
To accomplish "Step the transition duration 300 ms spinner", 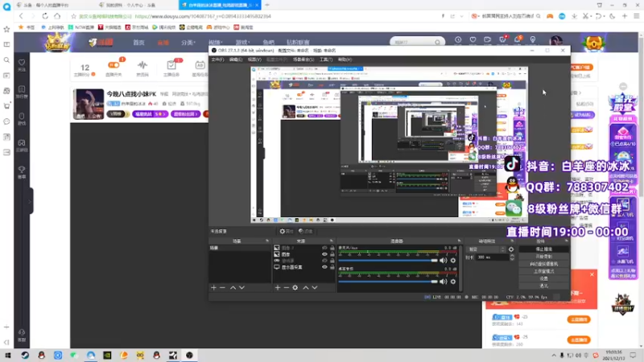I will (x=512, y=257).
